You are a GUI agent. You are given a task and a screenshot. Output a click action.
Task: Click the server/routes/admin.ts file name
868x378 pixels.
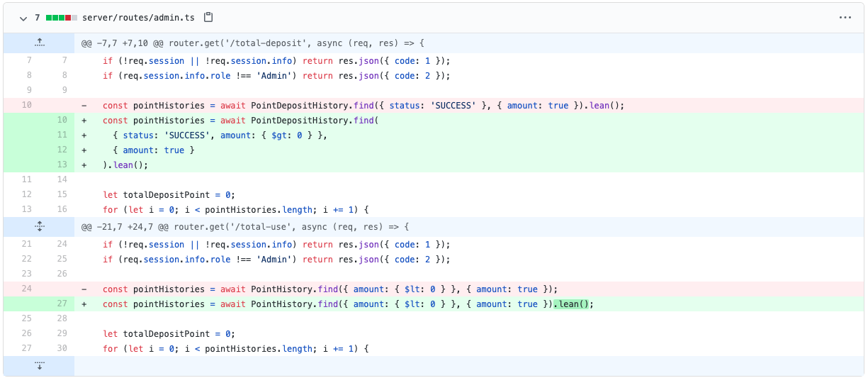(139, 17)
